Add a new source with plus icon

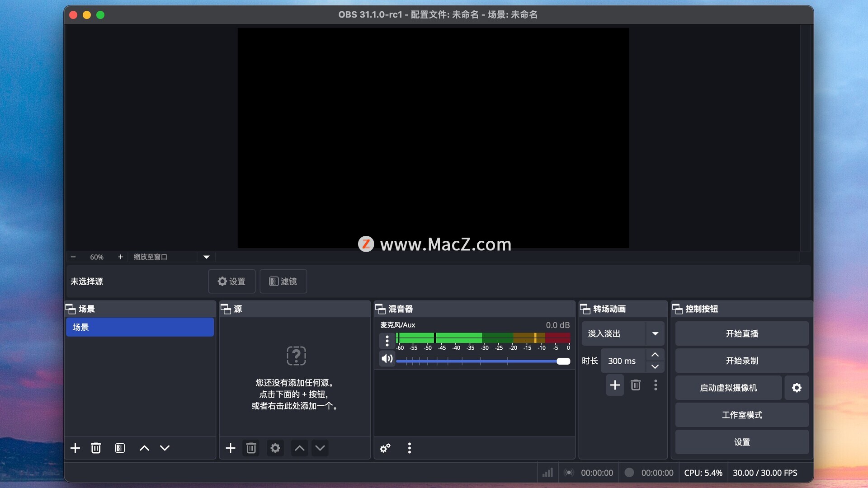(231, 448)
